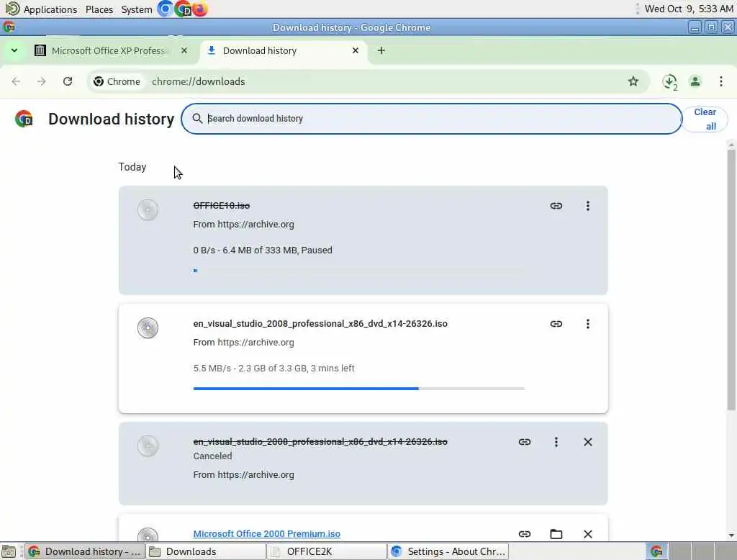Click active en_visual_studio_2008 file name
The height and width of the screenshot is (560, 737).
pos(320,323)
